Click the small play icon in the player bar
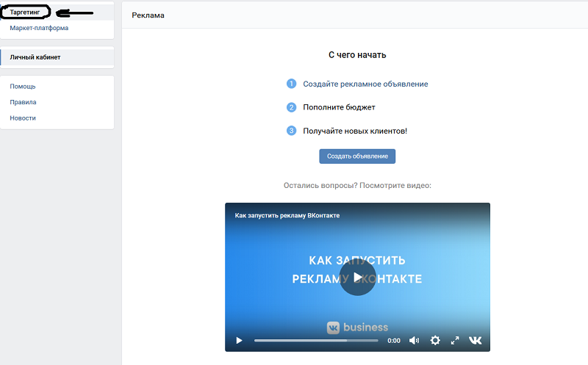588x365 pixels. 239,341
